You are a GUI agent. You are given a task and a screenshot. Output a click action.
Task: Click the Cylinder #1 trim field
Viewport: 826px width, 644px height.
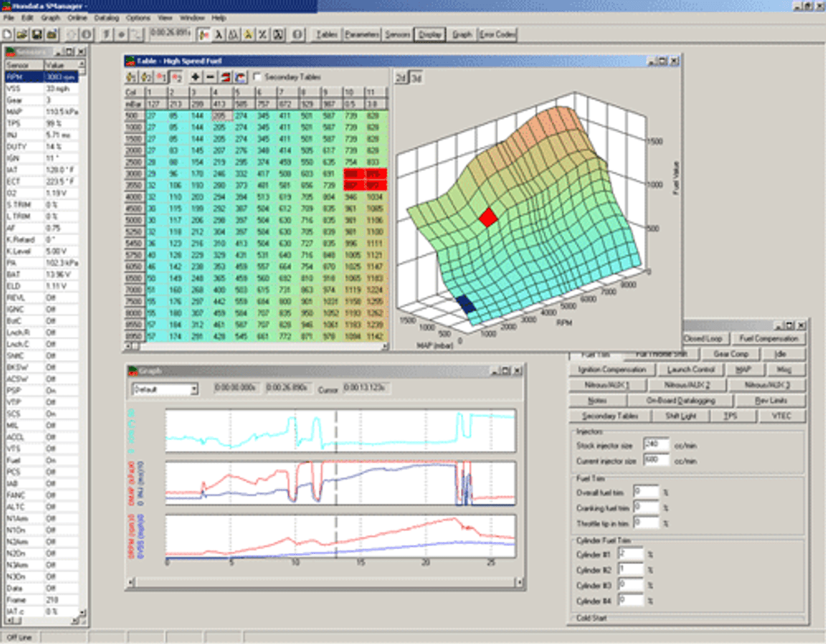pos(630,554)
